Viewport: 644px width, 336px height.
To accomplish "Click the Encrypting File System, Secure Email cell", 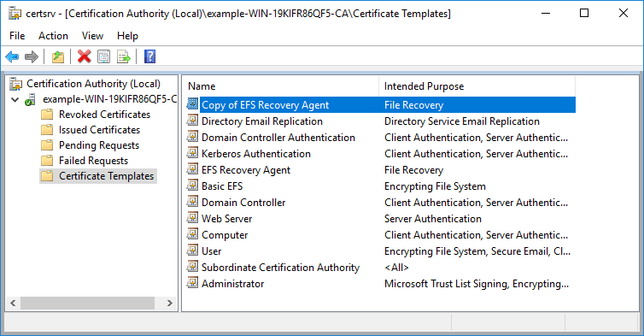I will point(477,251).
